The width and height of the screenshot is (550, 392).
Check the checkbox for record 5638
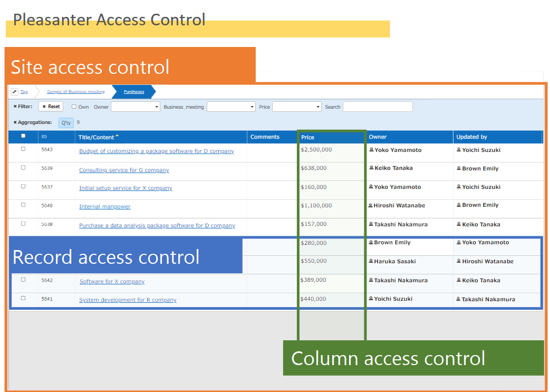coord(23,223)
